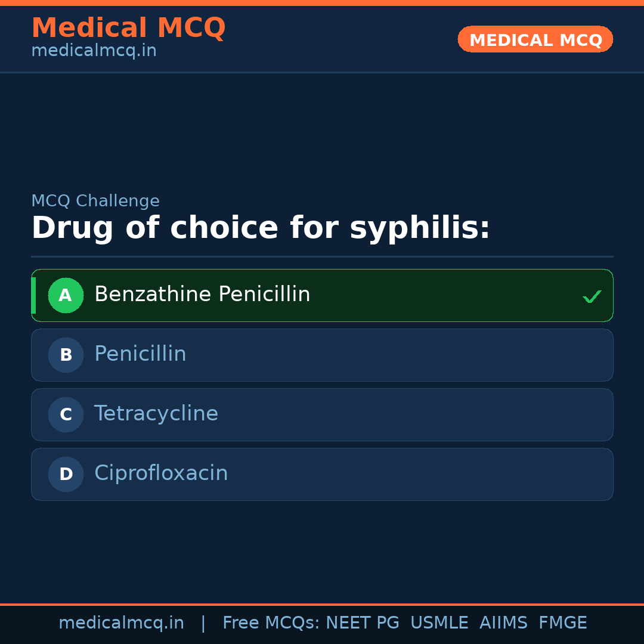Open medicalmcq.in link in footer

(x=121, y=623)
